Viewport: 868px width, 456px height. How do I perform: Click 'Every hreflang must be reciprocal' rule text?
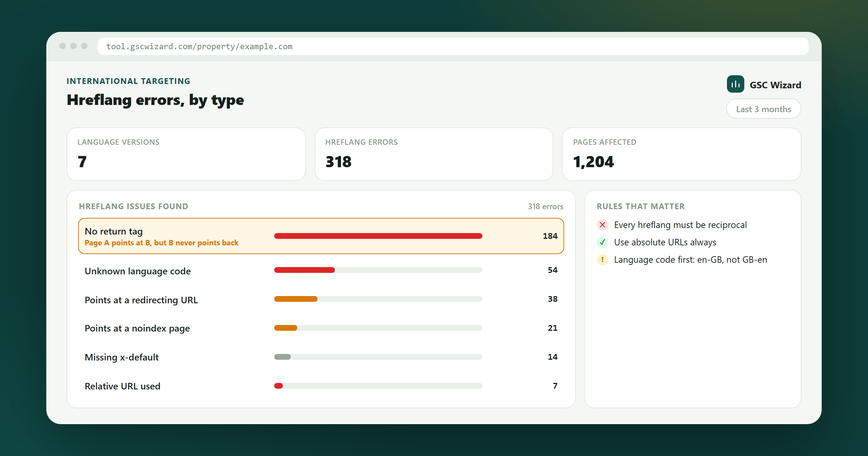point(680,225)
